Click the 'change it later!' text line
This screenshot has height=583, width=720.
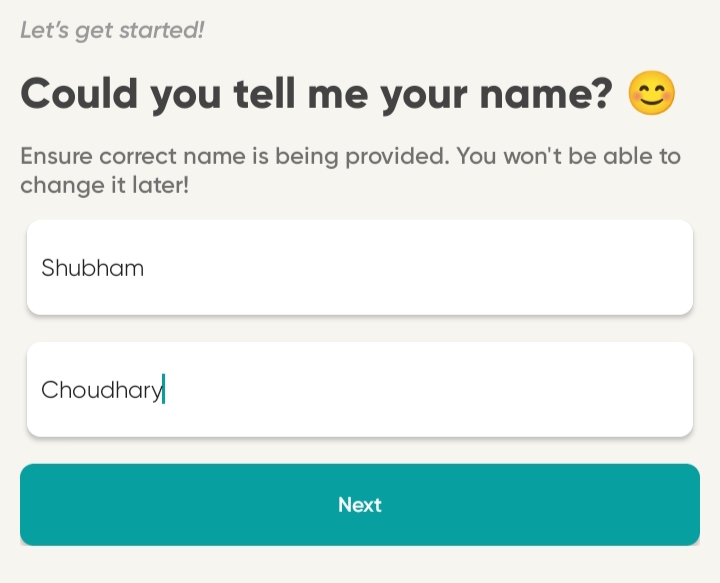[x=105, y=185]
